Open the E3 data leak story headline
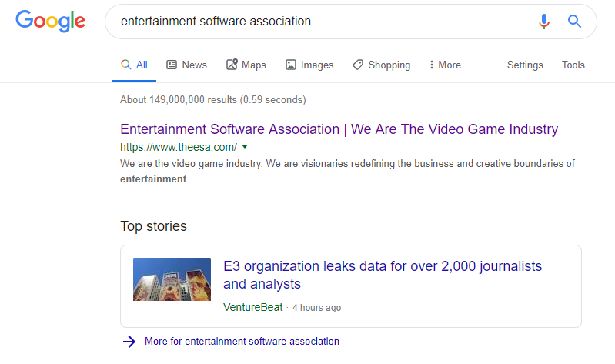Screen dimensions: 615x364 pos(383,275)
